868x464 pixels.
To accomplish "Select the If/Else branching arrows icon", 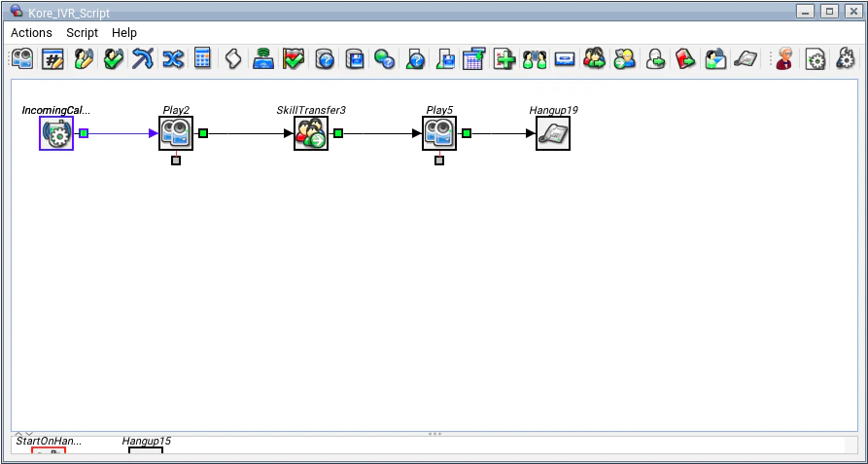I will pyautogui.click(x=143, y=58).
